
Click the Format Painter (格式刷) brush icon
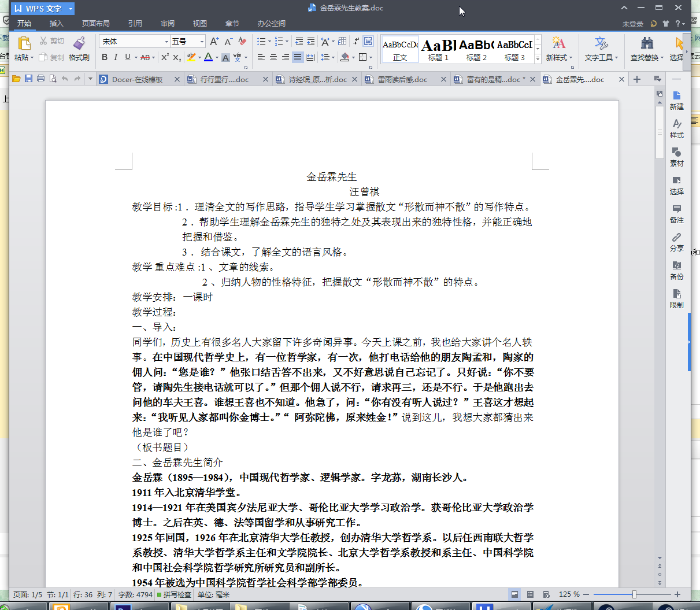tap(79, 43)
